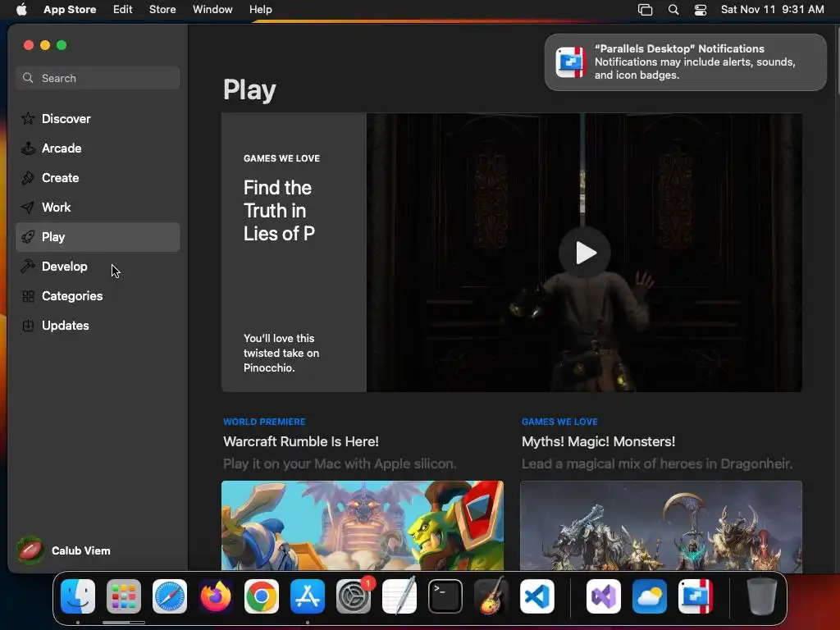The height and width of the screenshot is (630, 840).
Task: Click the magnifier icon in Search field
Action: [x=28, y=78]
